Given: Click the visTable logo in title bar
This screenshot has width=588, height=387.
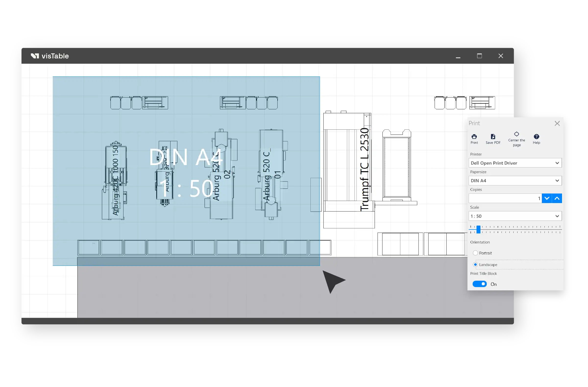Looking at the screenshot, I should click(50, 56).
